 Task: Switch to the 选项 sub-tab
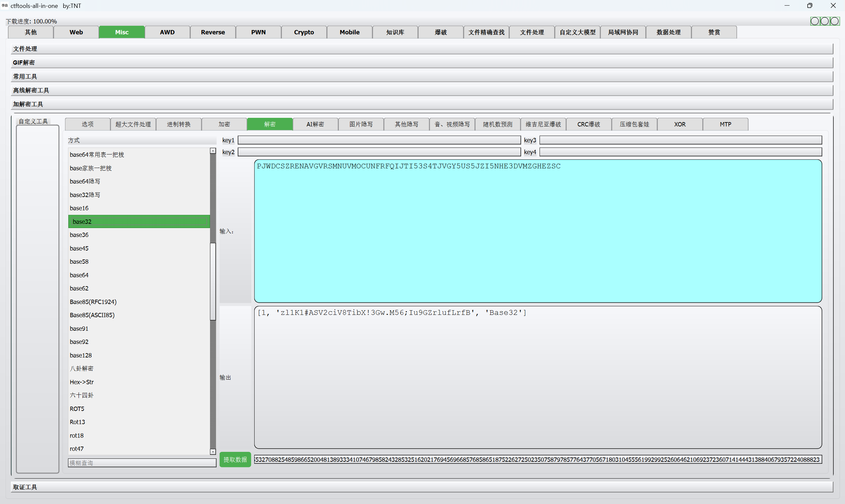tap(87, 124)
